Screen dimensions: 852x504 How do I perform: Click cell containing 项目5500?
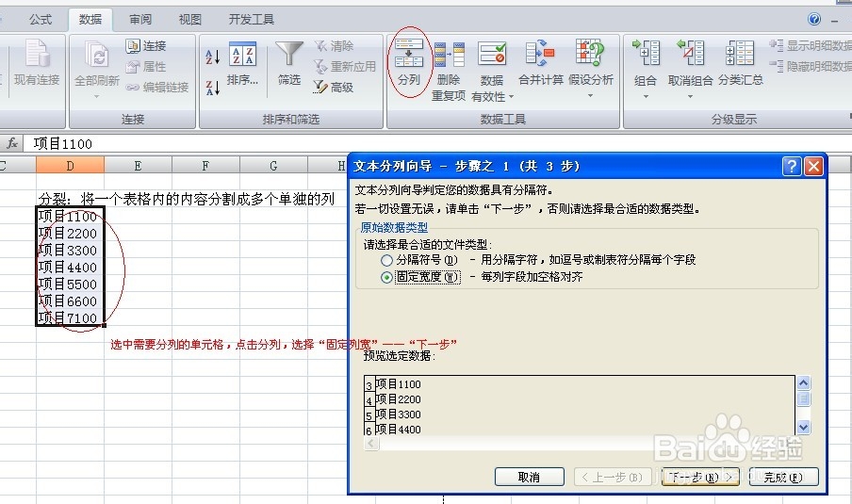click(70, 284)
